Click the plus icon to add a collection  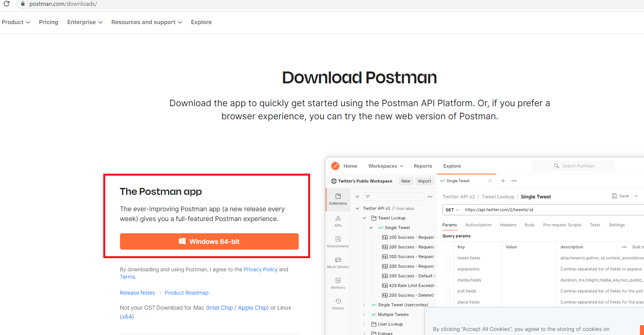tap(358, 197)
